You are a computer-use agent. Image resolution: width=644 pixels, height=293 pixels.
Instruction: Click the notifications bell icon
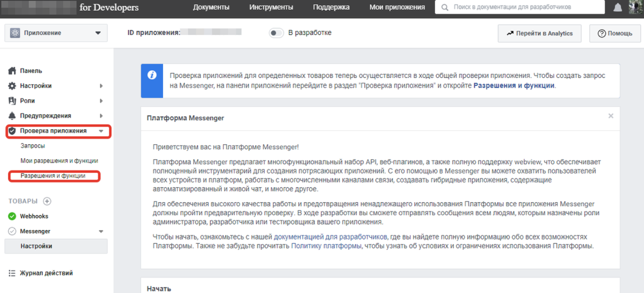(x=618, y=8)
